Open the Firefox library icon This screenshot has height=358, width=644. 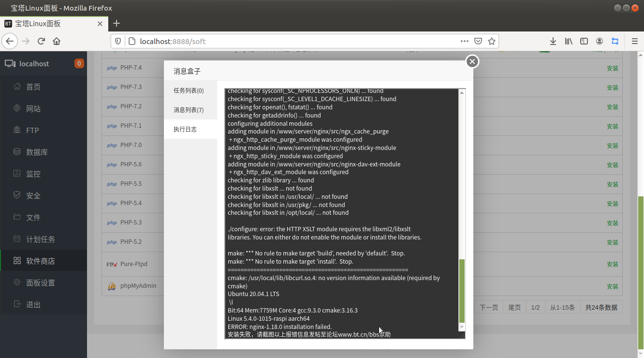(569, 41)
